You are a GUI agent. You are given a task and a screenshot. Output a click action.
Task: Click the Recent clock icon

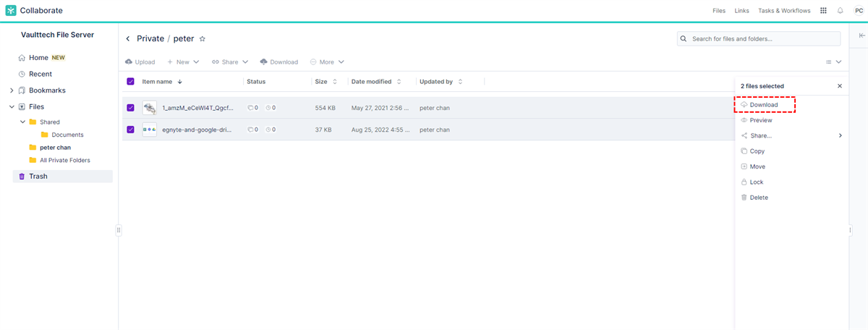pyautogui.click(x=22, y=74)
